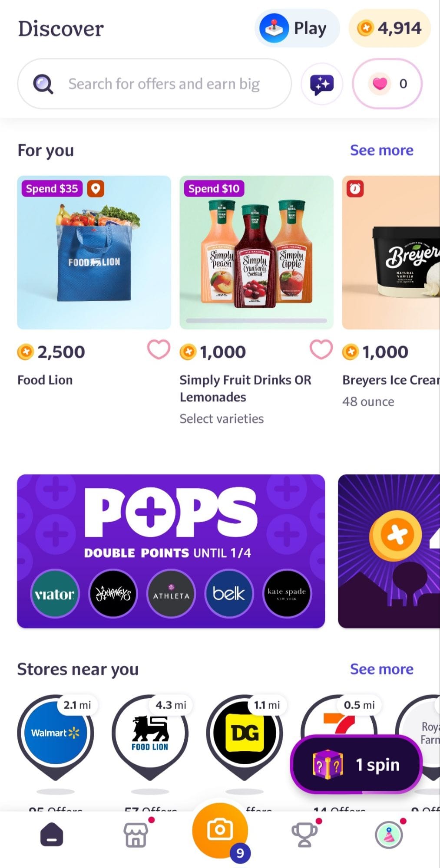Open the saved favorites heart counter

tap(387, 84)
